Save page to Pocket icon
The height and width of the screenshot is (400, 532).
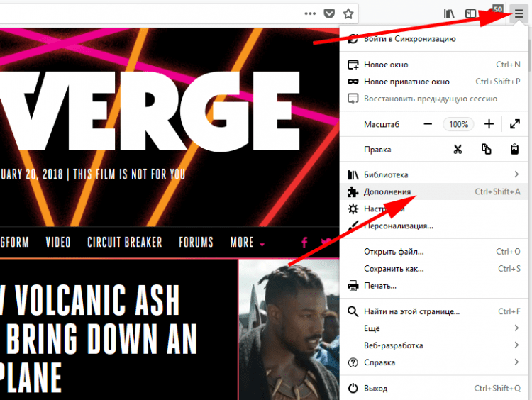click(x=329, y=13)
